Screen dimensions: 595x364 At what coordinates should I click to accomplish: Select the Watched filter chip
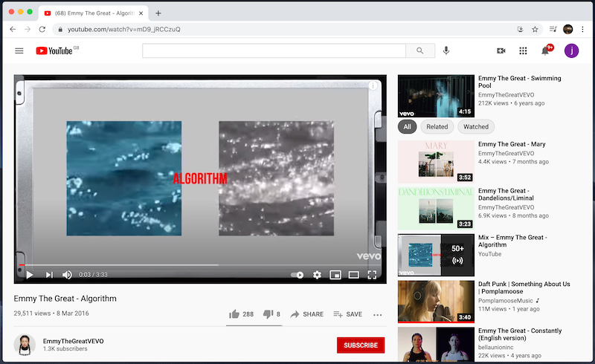pyautogui.click(x=476, y=127)
